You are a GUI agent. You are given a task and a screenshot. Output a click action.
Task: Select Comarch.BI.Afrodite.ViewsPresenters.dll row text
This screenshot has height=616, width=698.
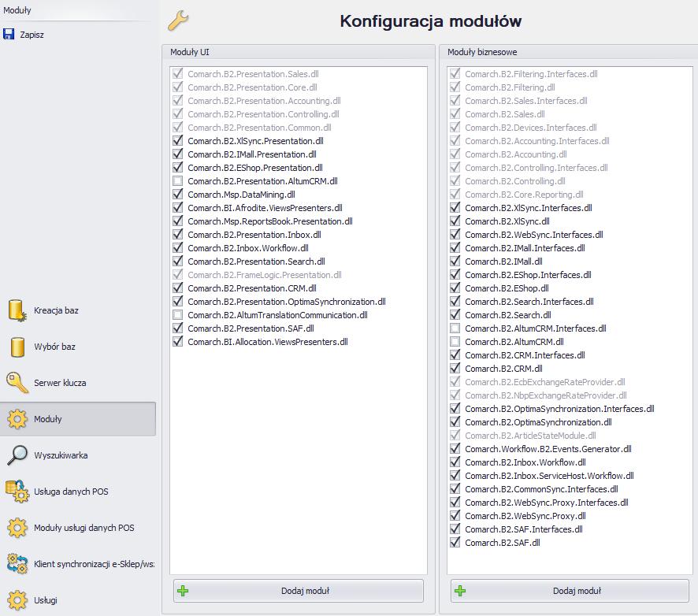pyautogui.click(x=265, y=208)
